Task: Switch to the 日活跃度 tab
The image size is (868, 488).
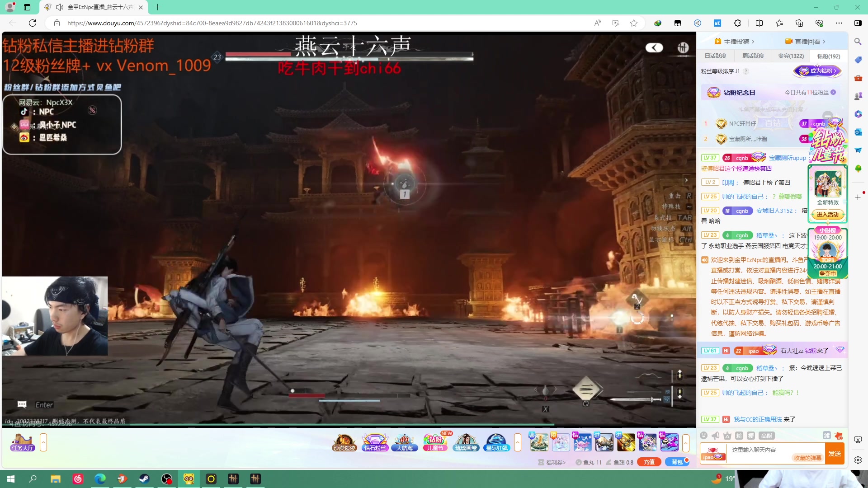Action: pos(715,56)
